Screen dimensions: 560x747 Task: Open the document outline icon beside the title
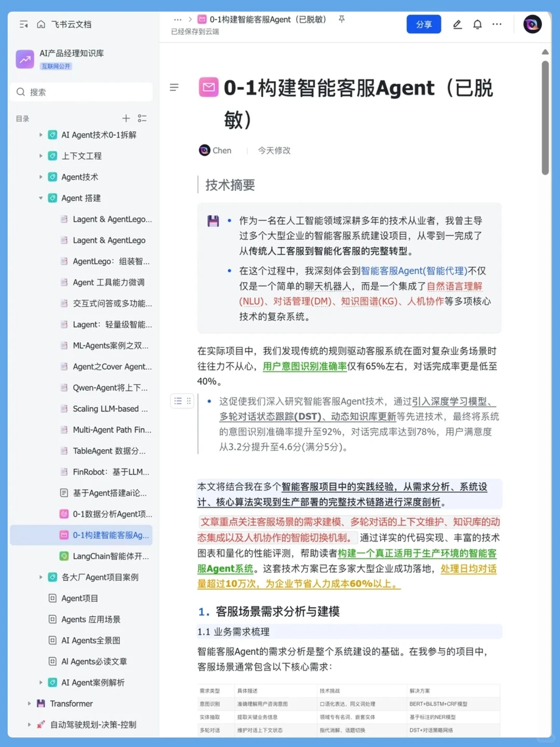click(174, 87)
